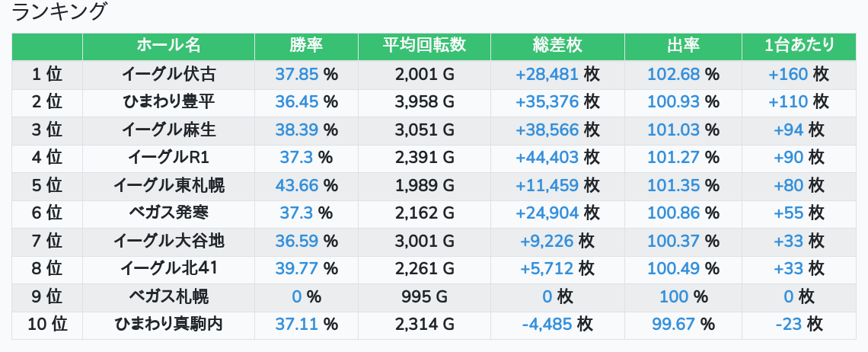Open the 43.66 win rate link
The image size is (868, 352).
point(297,185)
